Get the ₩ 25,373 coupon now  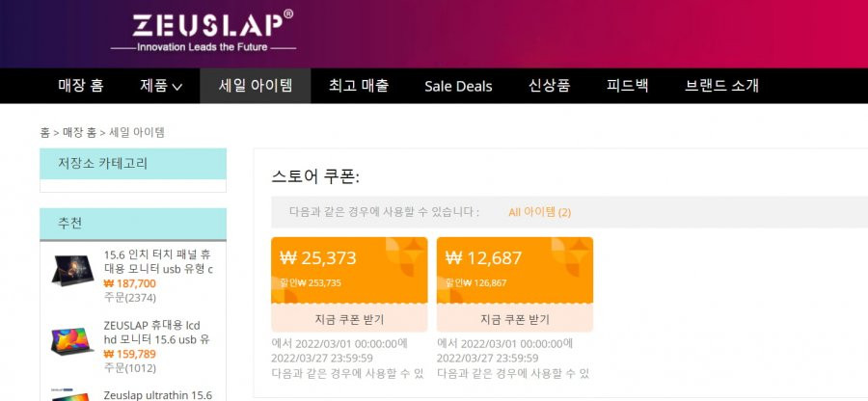[349, 319]
